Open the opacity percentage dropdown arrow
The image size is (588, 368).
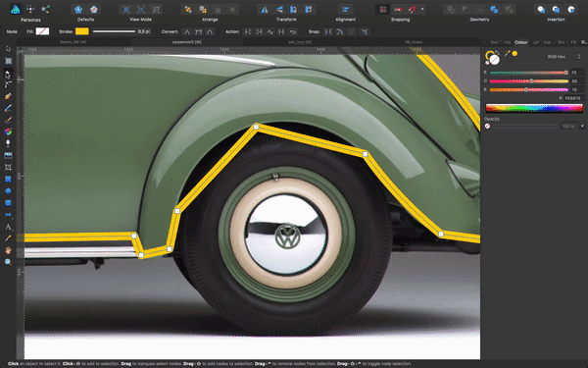(x=582, y=127)
